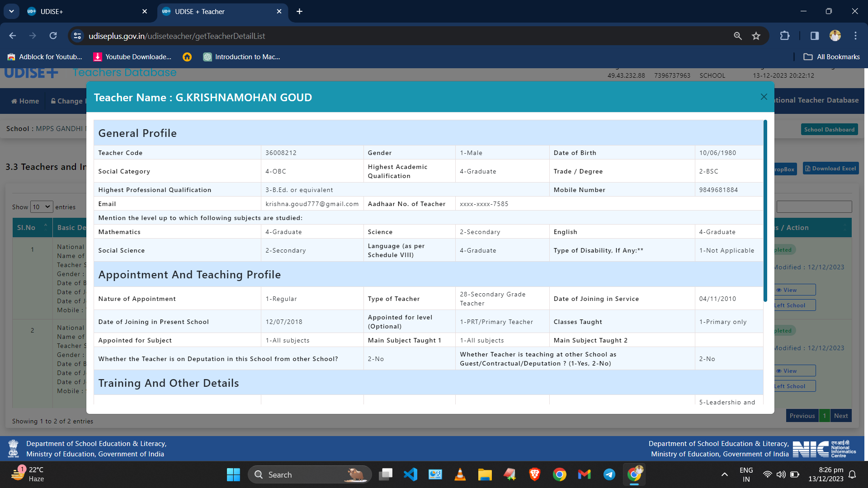Open Visual Studio Code from taskbar
868x488 pixels.
click(410, 474)
